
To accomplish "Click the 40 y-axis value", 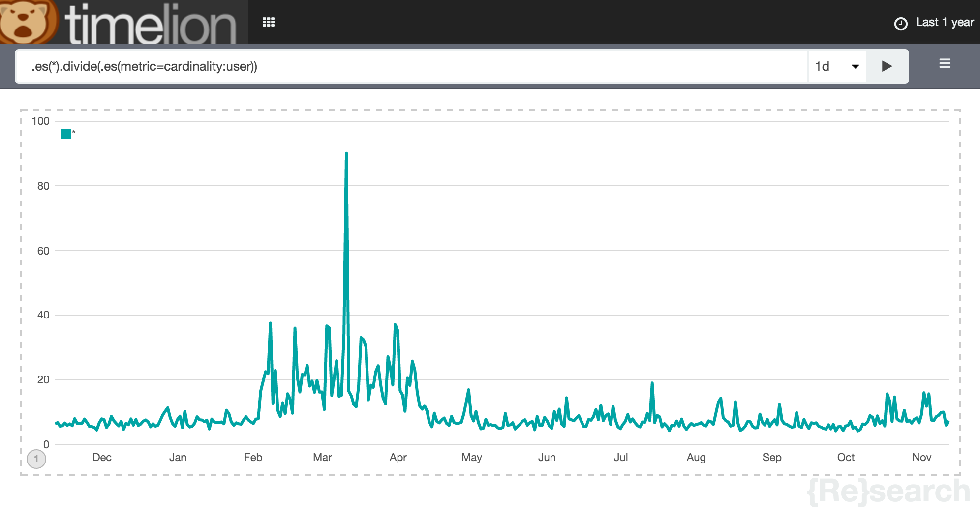I will pos(43,315).
